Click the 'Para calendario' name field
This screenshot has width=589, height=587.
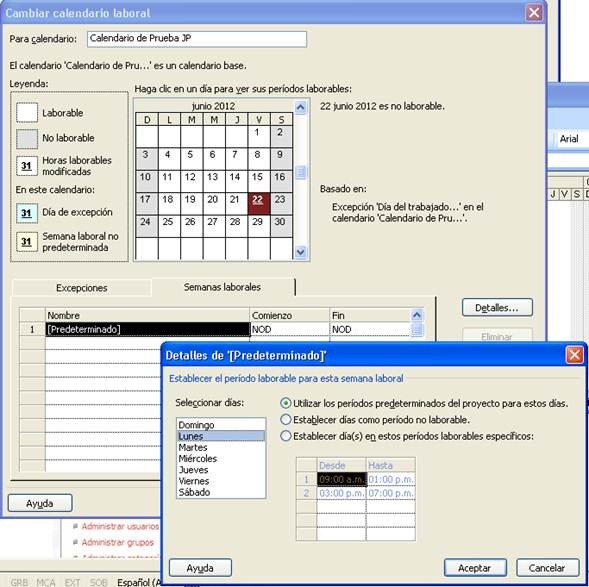pyautogui.click(x=196, y=39)
